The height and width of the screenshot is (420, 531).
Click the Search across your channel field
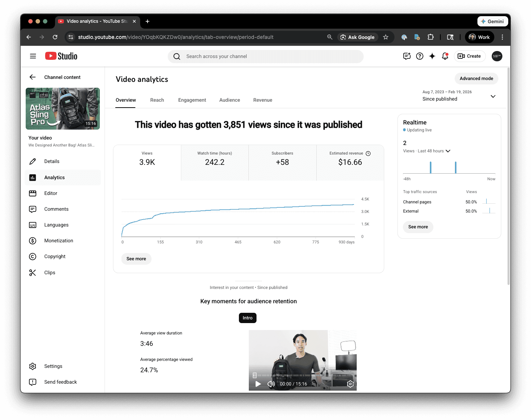(x=266, y=57)
